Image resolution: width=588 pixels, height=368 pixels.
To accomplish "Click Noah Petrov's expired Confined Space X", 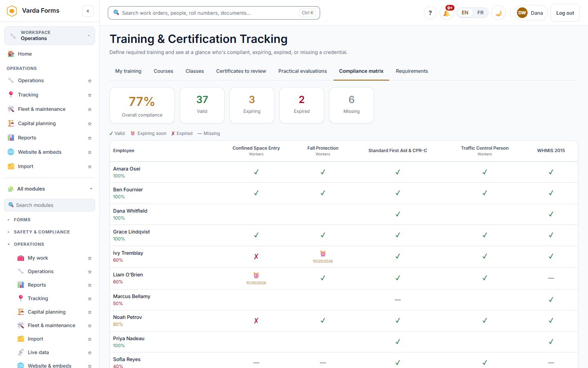I will click(x=256, y=321).
